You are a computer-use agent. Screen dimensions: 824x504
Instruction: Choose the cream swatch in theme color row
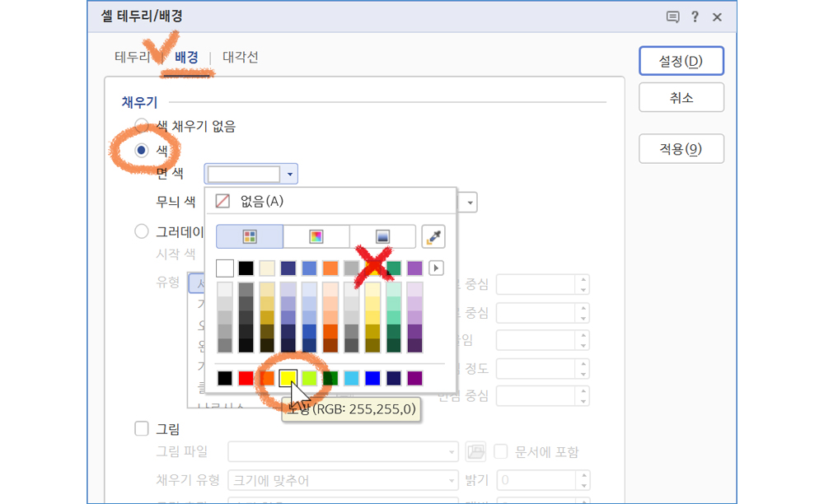267,268
